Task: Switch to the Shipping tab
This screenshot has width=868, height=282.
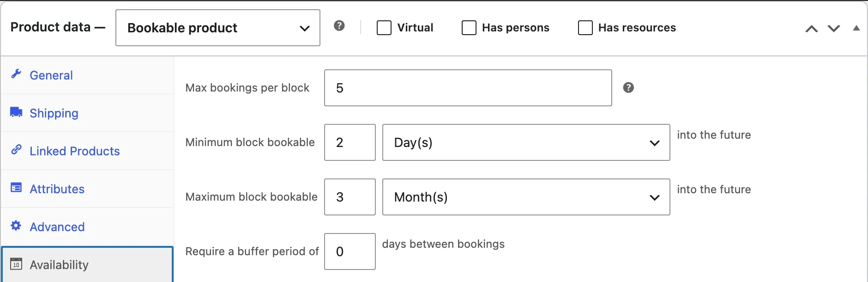Action: point(87,113)
